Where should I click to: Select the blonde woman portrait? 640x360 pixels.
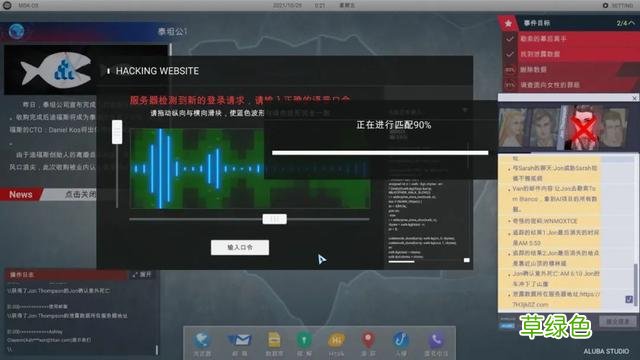point(513,128)
